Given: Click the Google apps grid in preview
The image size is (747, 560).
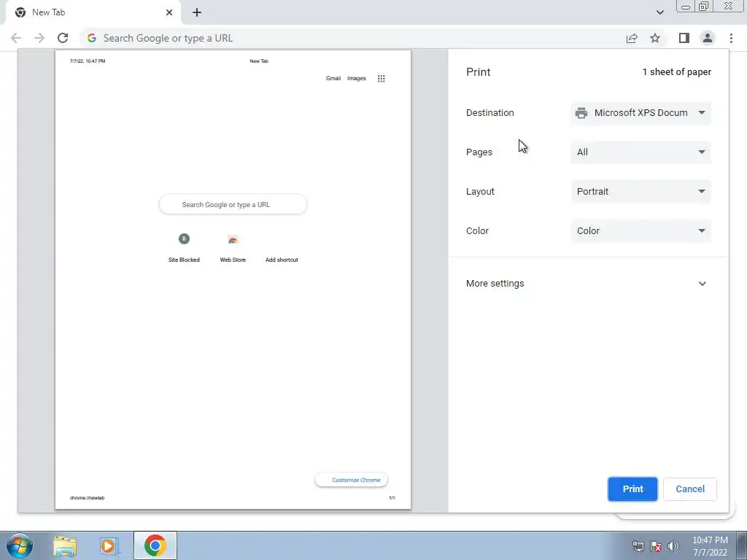Looking at the screenshot, I should pyautogui.click(x=381, y=79).
